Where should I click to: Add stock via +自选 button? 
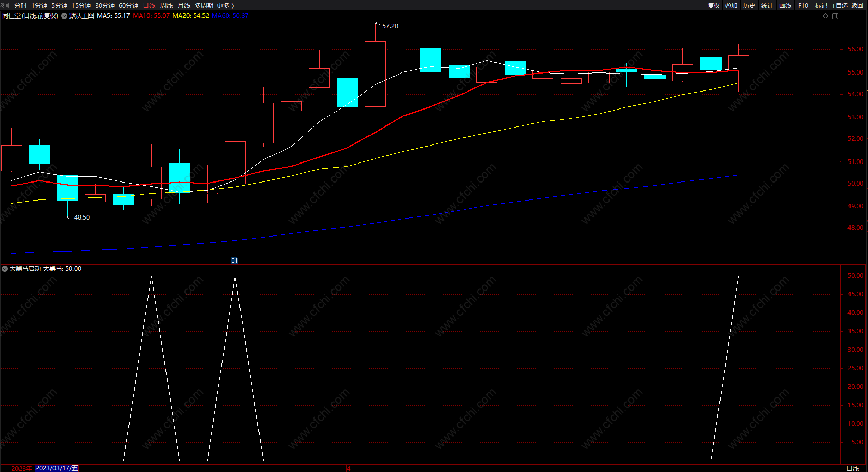(840, 5)
